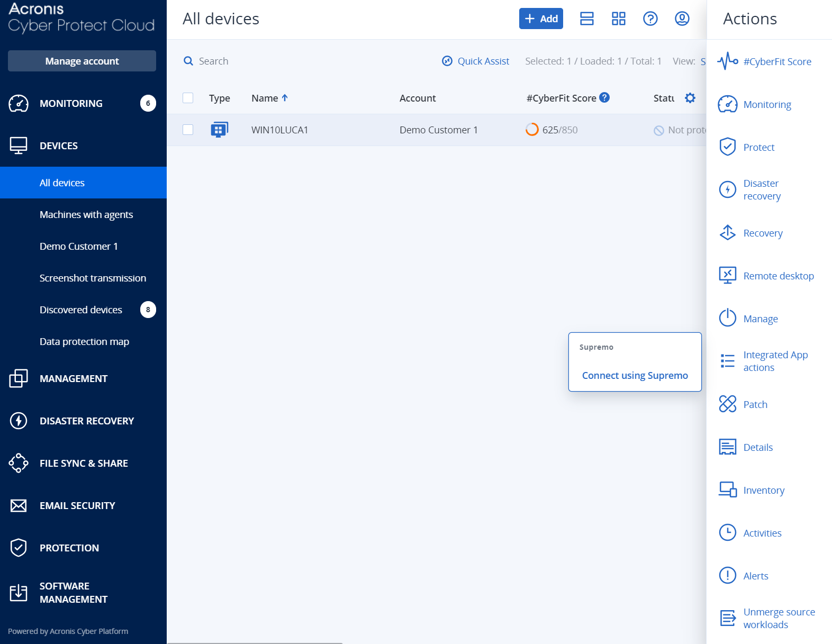This screenshot has height=644, width=832.
Task: Expand the DISASTER RECOVERY sidebar section
Action: coord(87,421)
